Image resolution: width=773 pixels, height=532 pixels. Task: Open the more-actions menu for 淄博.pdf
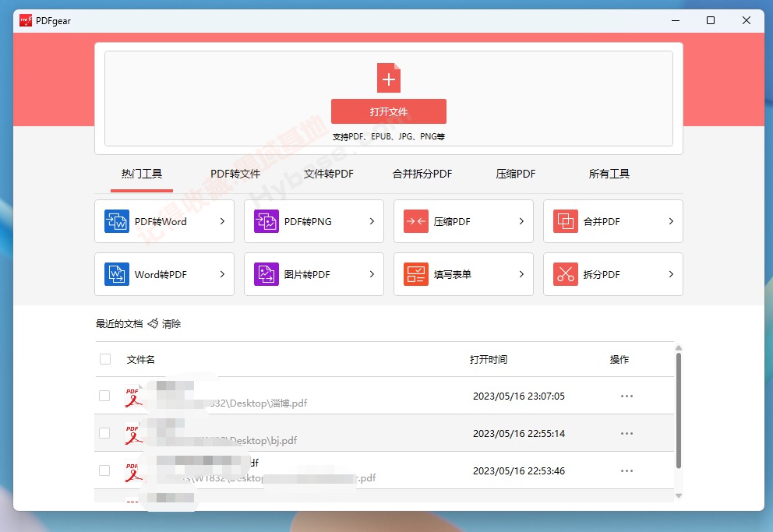(627, 396)
